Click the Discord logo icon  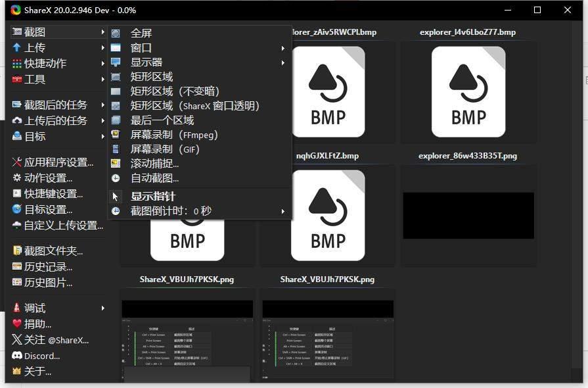pos(17,355)
